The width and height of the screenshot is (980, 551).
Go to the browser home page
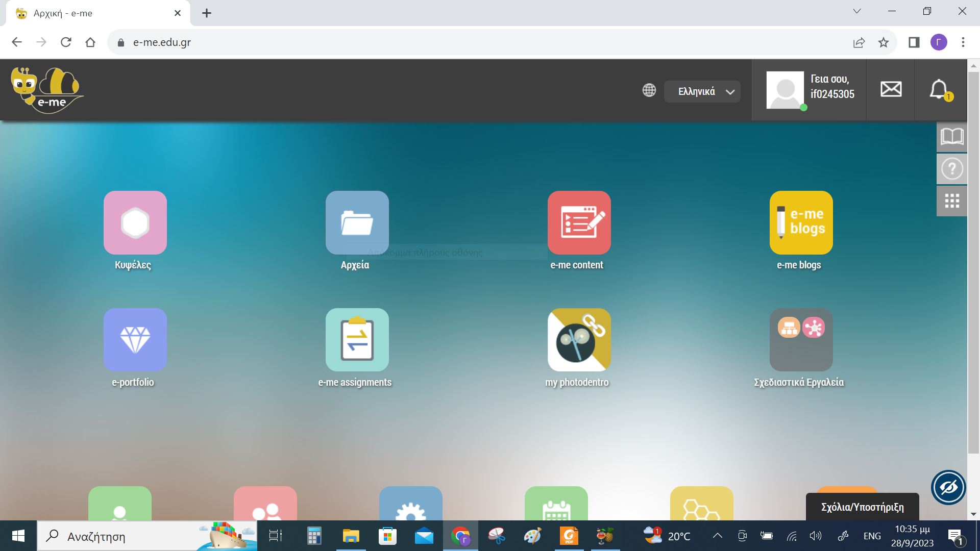[x=90, y=42]
